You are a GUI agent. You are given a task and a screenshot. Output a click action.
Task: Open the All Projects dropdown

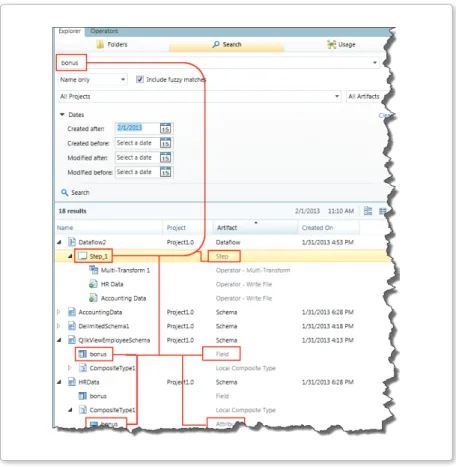point(199,96)
